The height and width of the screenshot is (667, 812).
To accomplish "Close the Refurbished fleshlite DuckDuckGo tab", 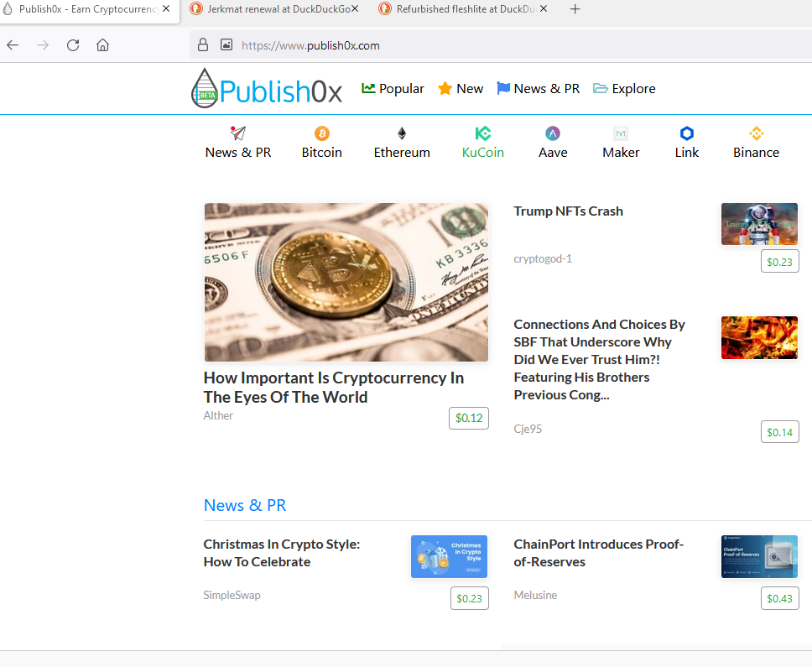I will [x=544, y=8].
